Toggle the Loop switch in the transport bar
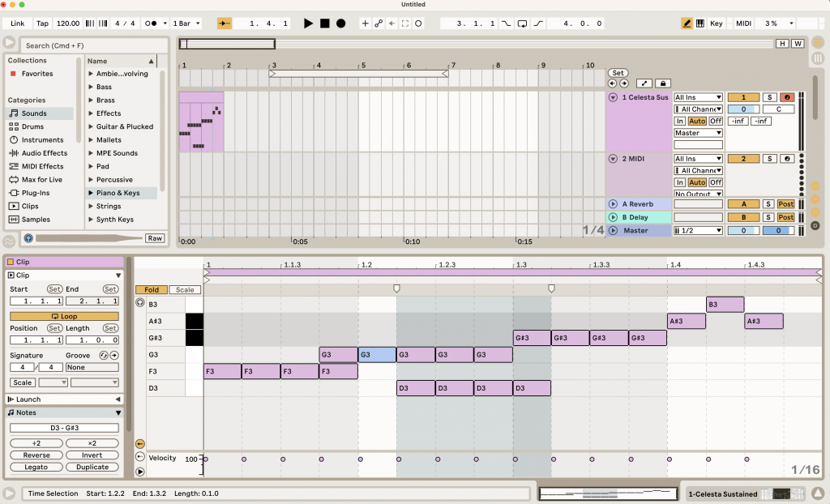 coord(522,23)
